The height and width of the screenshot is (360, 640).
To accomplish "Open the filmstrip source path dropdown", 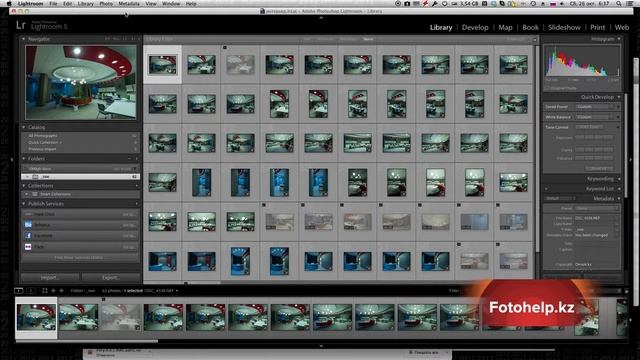I will coord(177,291).
